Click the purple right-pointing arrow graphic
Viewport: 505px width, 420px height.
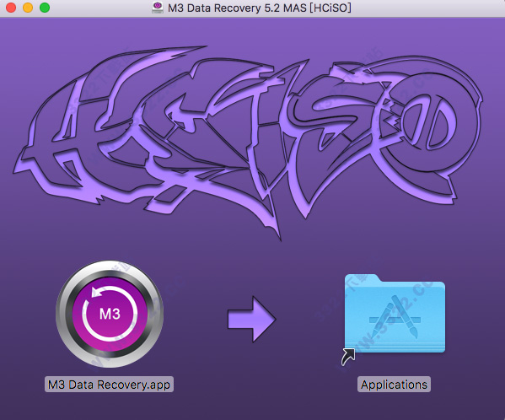(252, 319)
